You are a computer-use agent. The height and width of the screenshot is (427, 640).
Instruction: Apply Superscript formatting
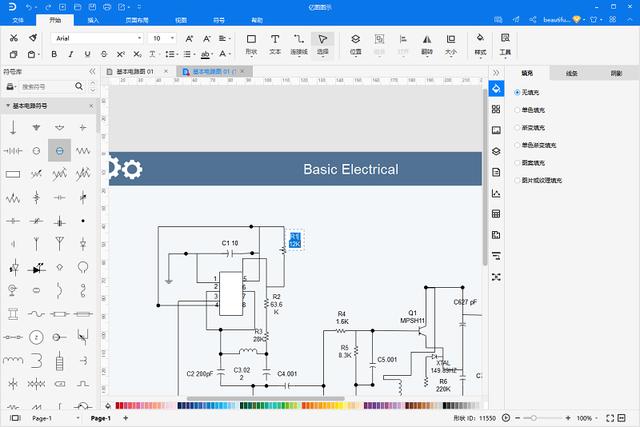tap(120, 54)
